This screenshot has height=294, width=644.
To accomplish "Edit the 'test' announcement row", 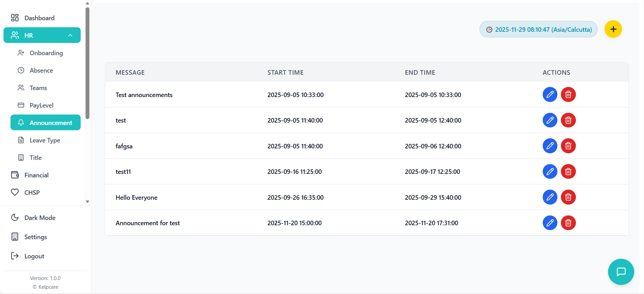I will pos(550,120).
